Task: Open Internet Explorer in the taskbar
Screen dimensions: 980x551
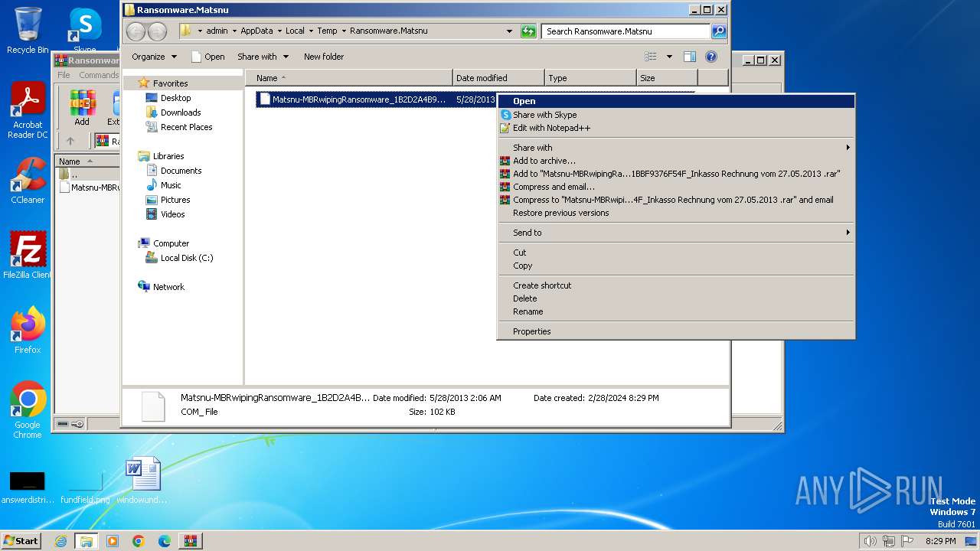Action: (60, 541)
